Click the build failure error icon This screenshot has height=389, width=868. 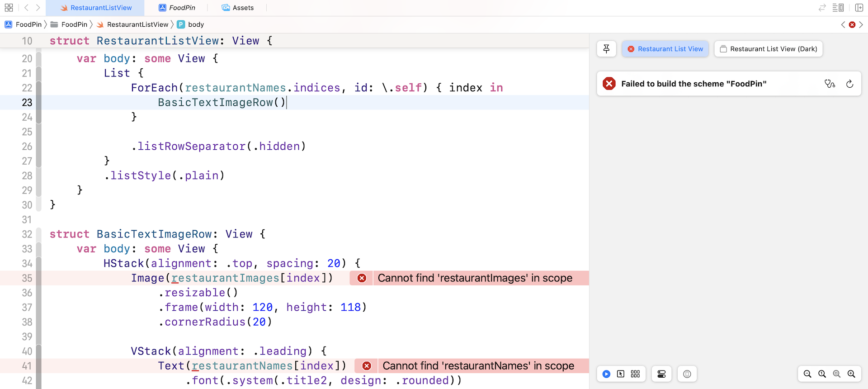click(x=609, y=84)
